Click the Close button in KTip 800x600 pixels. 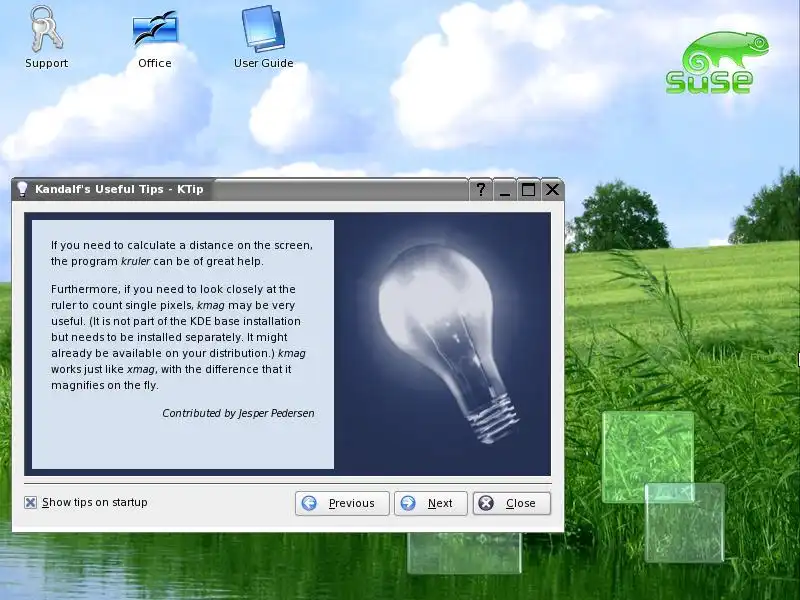(512, 503)
